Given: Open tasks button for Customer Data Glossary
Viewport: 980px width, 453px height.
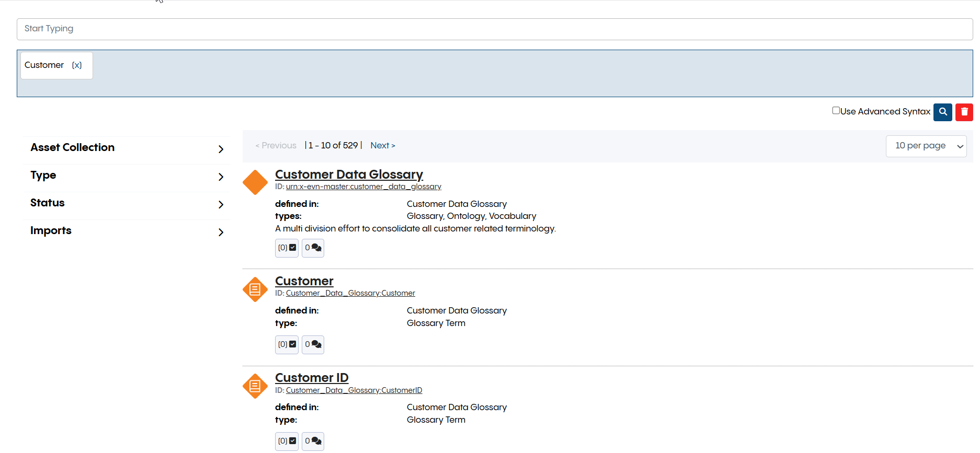Looking at the screenshot, I should (x=287, y=248).
